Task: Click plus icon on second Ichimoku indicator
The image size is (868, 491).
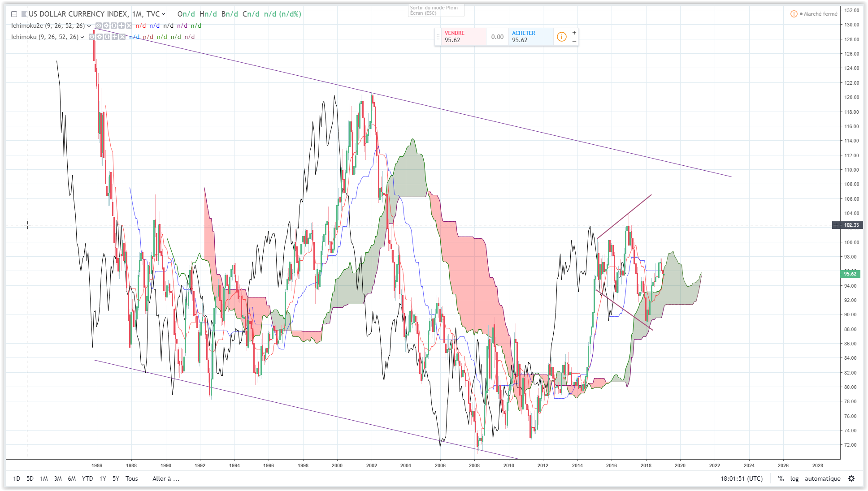Action: pyautogui.click(x=115, y=37)
